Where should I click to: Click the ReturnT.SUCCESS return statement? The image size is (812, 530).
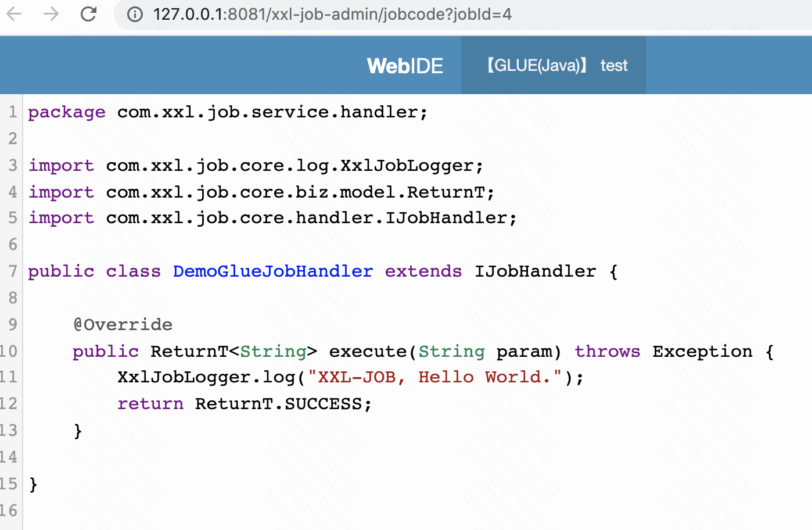click(x=282, y=404)
